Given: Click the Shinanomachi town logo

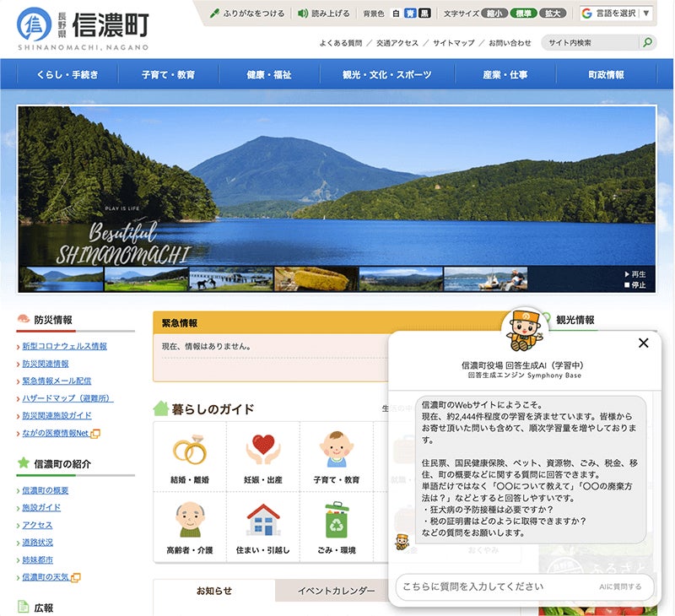Looking at the screenshot, I should point(83,30).
